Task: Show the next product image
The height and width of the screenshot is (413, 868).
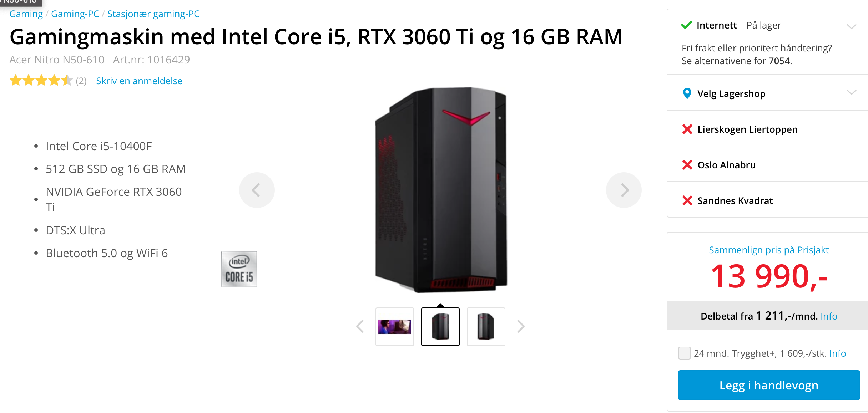Action: point(624,190)
